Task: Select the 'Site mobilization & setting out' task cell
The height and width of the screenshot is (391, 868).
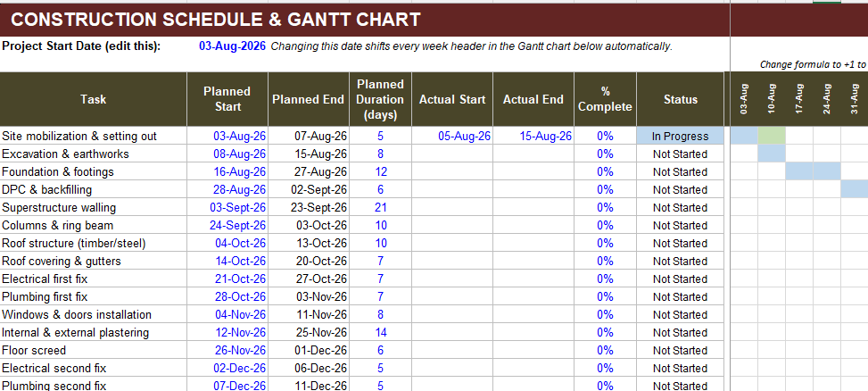Action: pos(94,137)
